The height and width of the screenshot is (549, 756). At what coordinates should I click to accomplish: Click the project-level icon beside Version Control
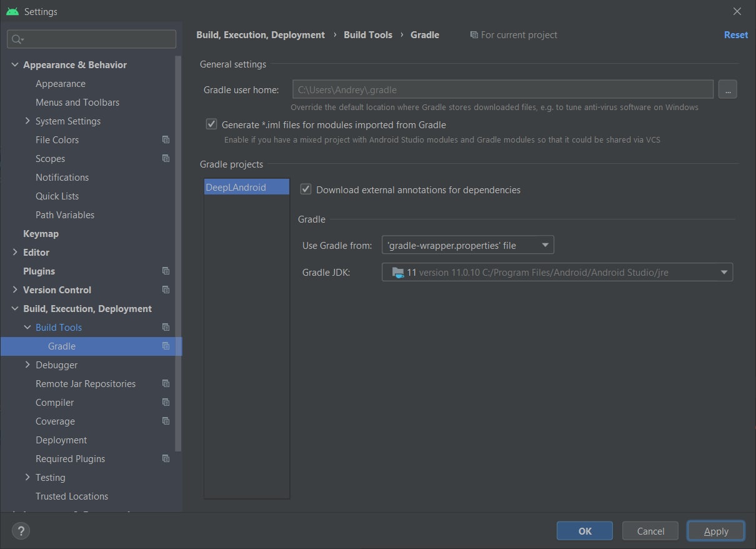pyautogui.click(x=166, y=290)
